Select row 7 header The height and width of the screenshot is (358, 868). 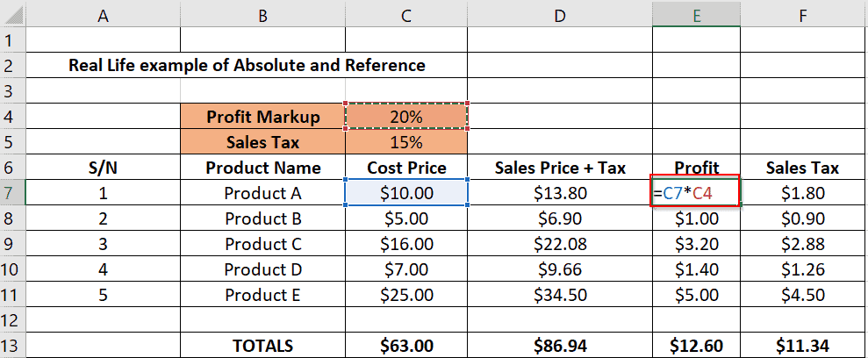click(13, 193)
